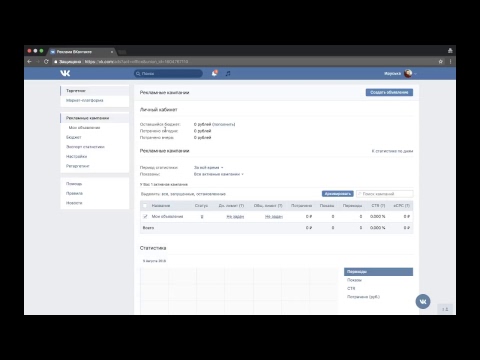Click into the Поиск кампаний search field
Image resolution: width=480 pixels, height=360 pixels.
[x=385, y=194]
